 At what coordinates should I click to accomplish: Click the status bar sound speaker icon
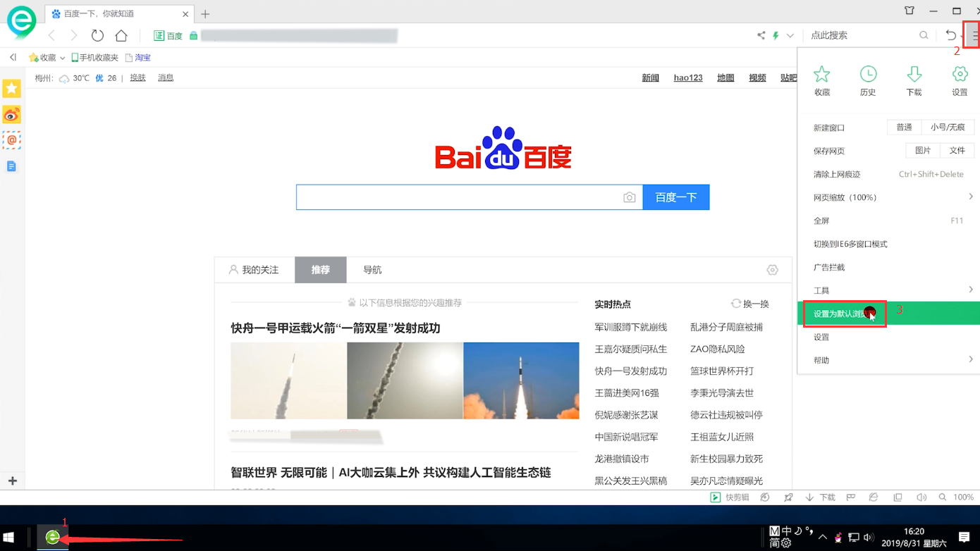pyautogui.click(x=921, y=497)
